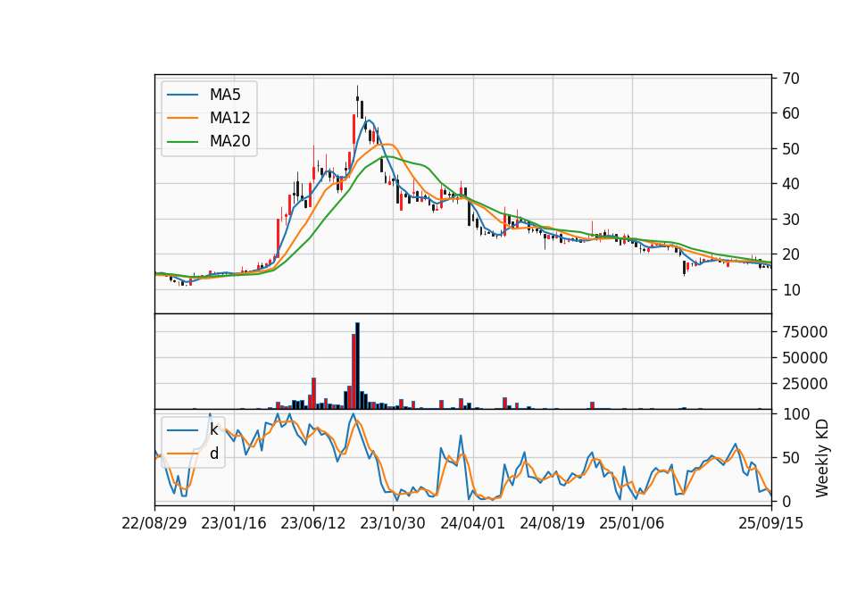Click the tallest volume bar

pos(357,366)
